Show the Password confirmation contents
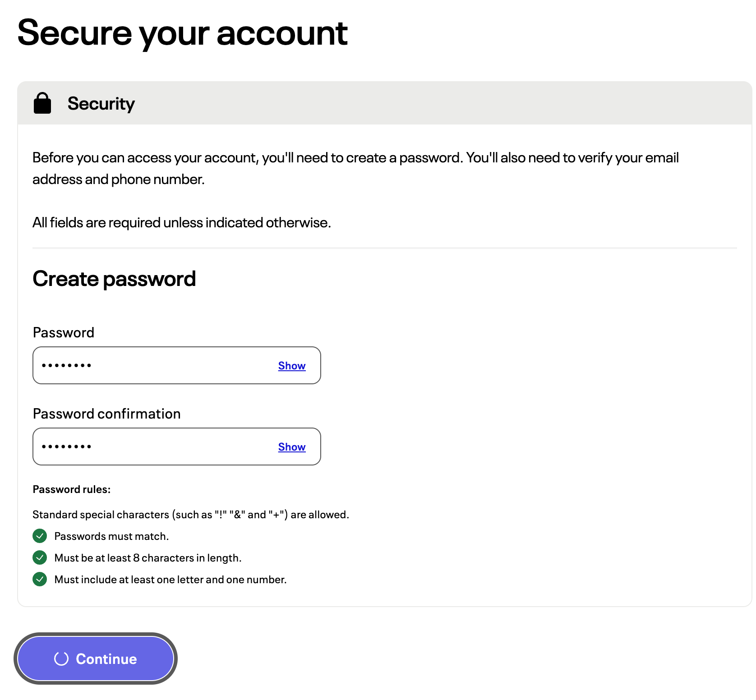Image resolution: width=756 pixels, height=700 pixels. 292,447
